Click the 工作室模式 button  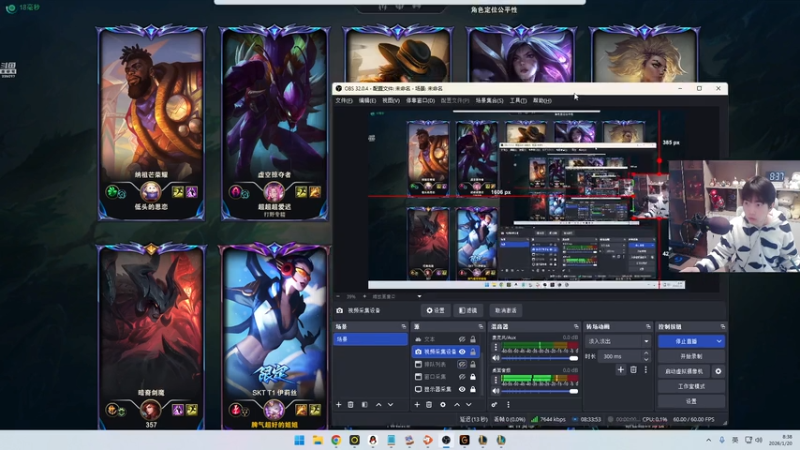click(691, 386)
